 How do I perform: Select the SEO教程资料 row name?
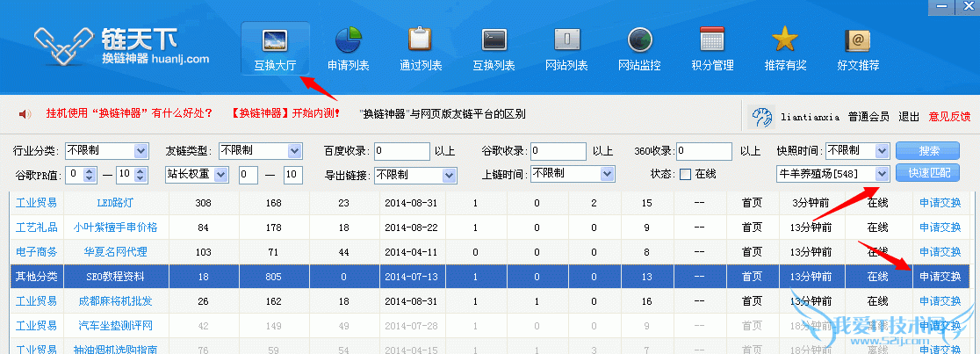pos(115,277)
